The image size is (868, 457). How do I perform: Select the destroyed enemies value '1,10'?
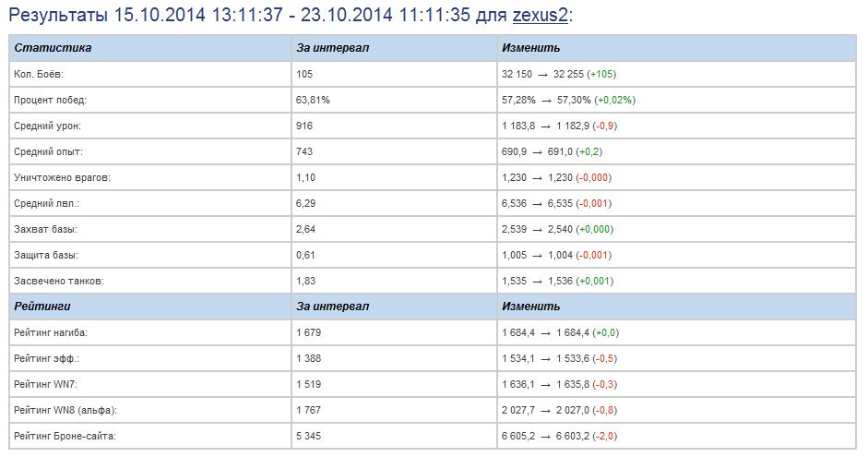(305, 178)
